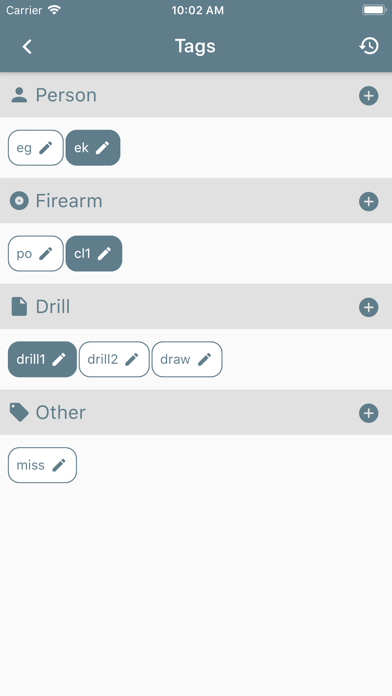Add a new Firearm tag
This screenshot has width=392, height=696.
[368, 202]
